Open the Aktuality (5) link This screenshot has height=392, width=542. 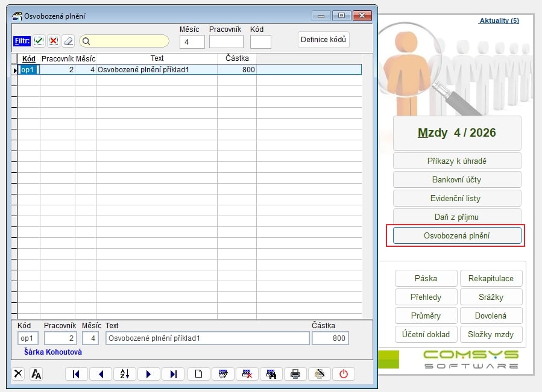(499, 21)
